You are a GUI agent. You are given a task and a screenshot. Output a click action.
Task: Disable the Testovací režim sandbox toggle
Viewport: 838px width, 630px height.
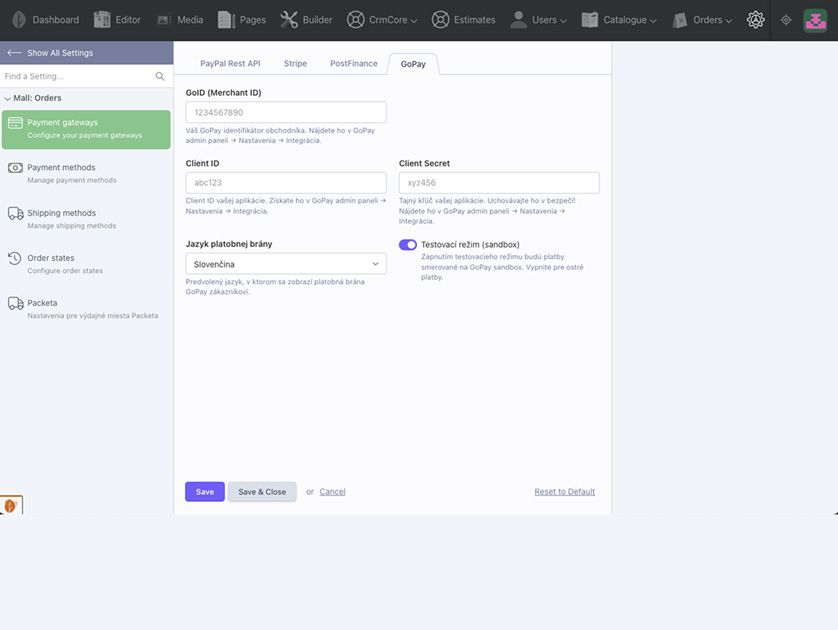coord(408,245)
